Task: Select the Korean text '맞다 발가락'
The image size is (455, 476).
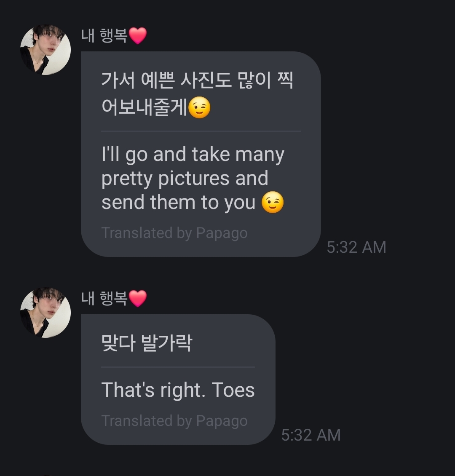Action: coord(147,343)
